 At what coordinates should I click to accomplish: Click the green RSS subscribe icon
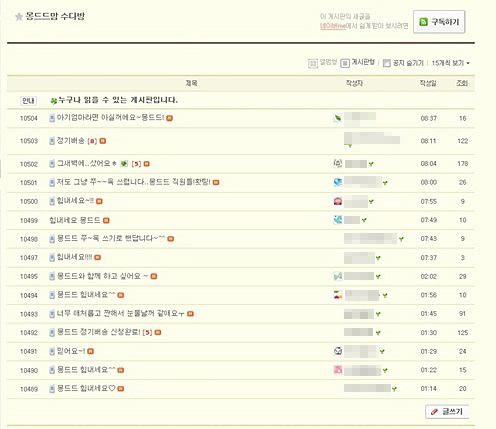423,22
